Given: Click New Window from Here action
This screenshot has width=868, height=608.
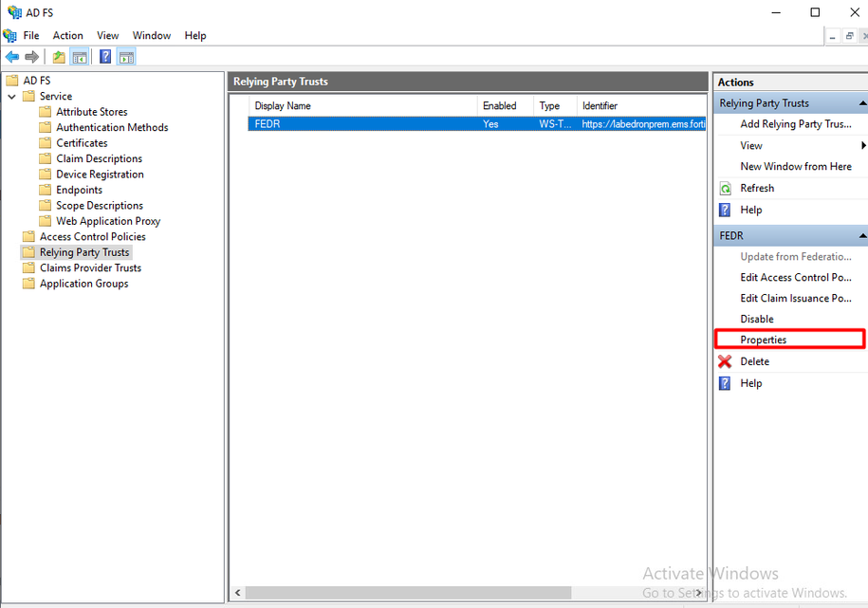Looking at the screenshot, I should coord(796,167).
